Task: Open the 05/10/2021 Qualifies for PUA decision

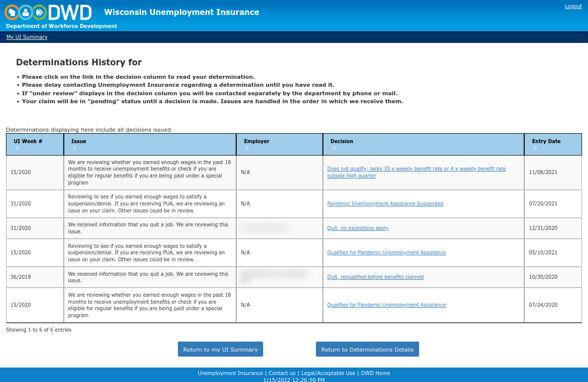Action: [x=386, y=252]
